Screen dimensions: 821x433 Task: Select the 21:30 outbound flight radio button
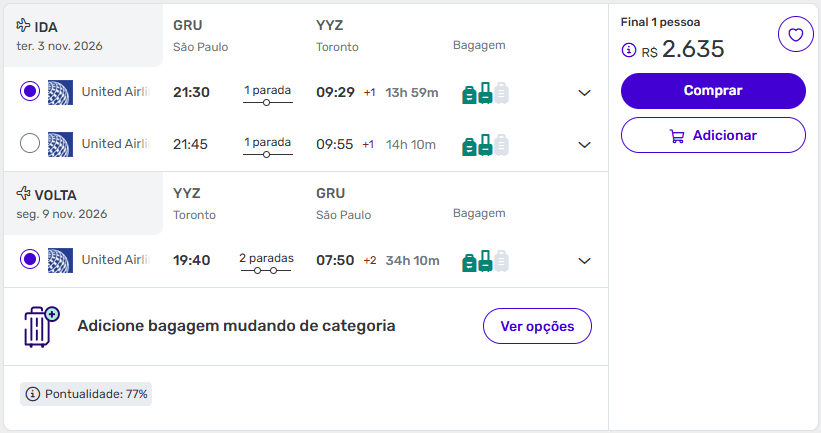(30, 92)
